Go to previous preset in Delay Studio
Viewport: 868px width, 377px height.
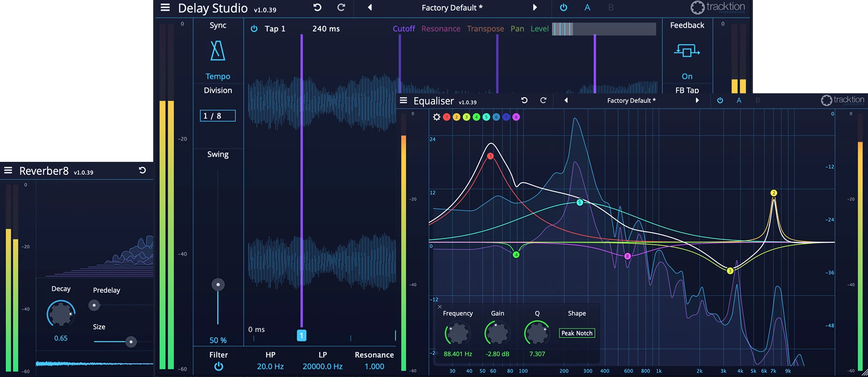click(x=370, y=8)
